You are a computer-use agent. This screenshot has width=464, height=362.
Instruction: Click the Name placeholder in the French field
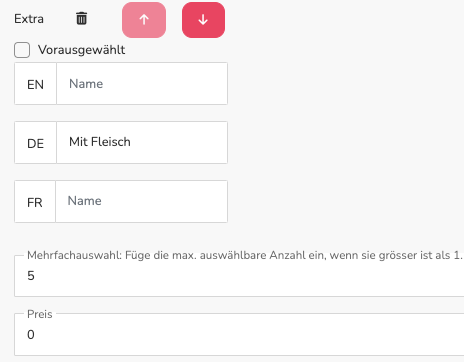85,201
